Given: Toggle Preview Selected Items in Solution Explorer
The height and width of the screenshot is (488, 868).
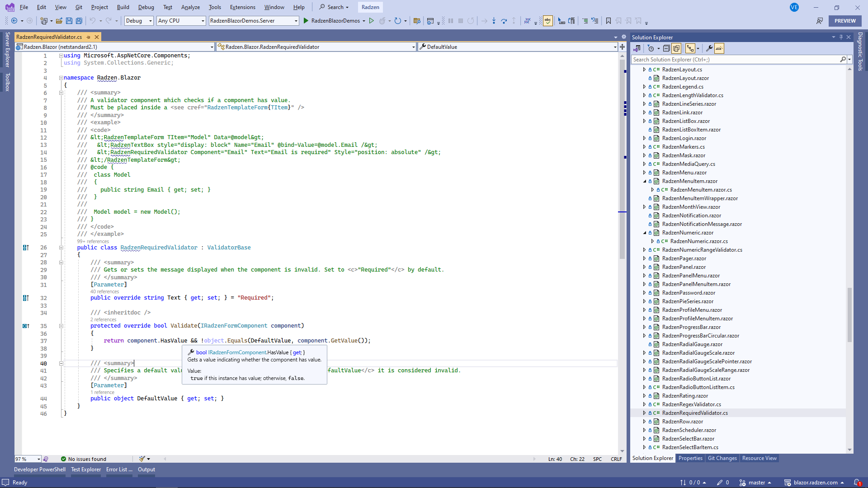Looking at the screenshot, I should coord(719,48).
